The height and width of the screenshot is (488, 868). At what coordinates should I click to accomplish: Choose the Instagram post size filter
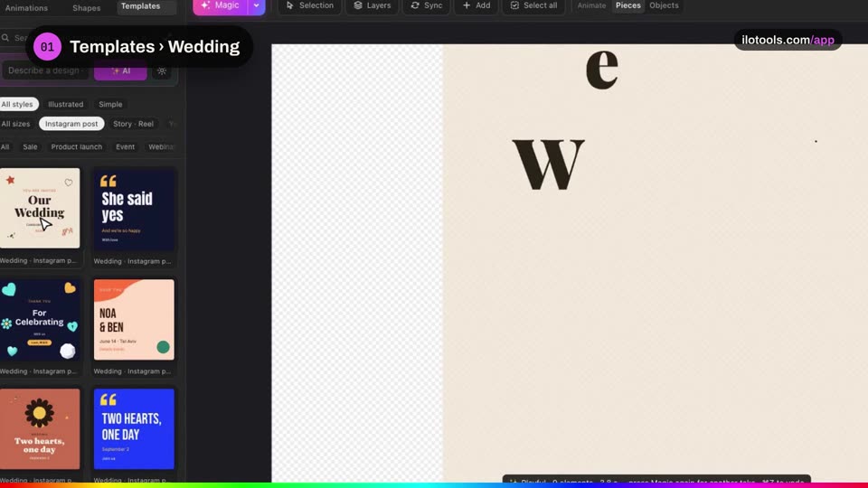tap(71, 124)
